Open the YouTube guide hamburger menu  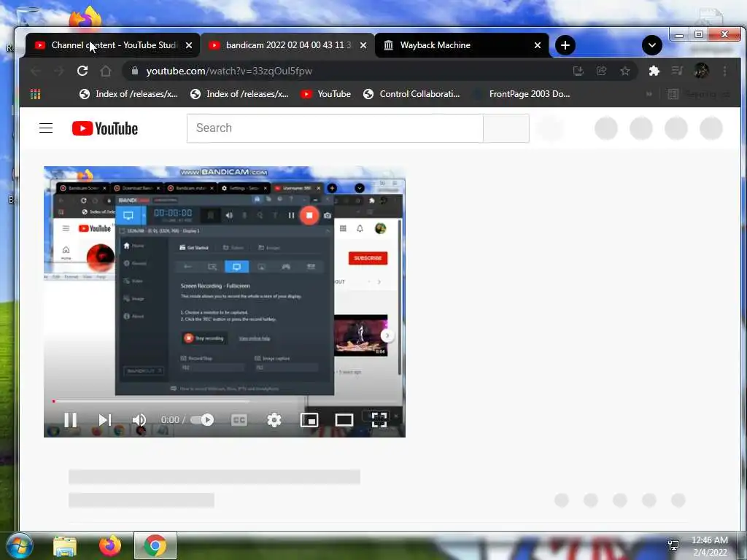[46, 128]
